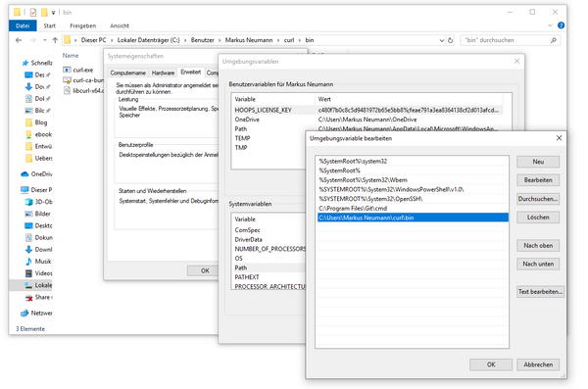Close the Umgebungsvariable bearbeiten dialog
The width and height of the screenshot is (588, 389).
click(559, 138)
